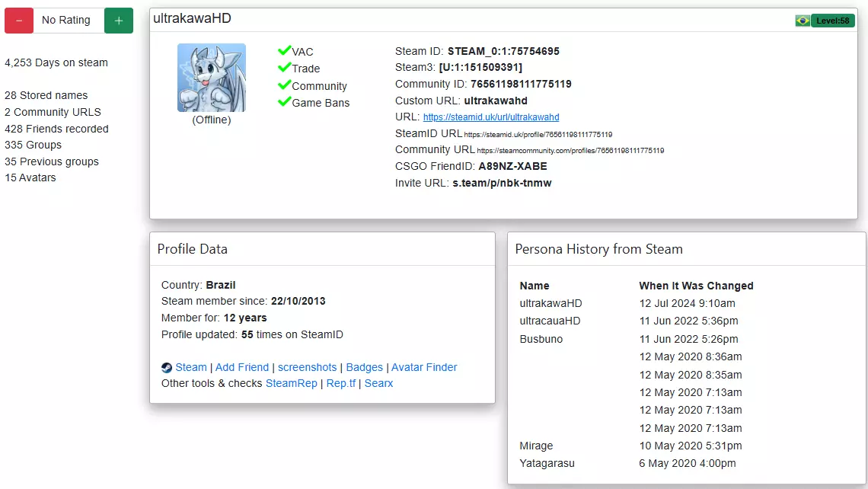Open the screenshots link
The height and width of the screenshot is (489, 868).
point(308,367)
